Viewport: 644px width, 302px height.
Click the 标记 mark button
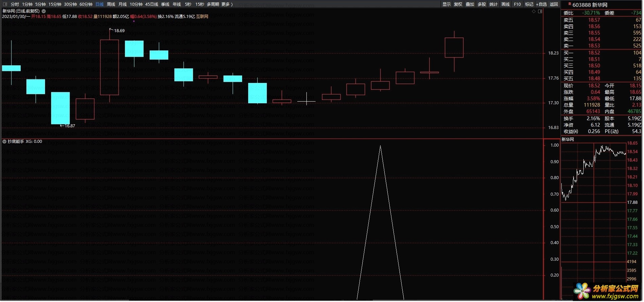pyautogui.click(x=529, y=4)
